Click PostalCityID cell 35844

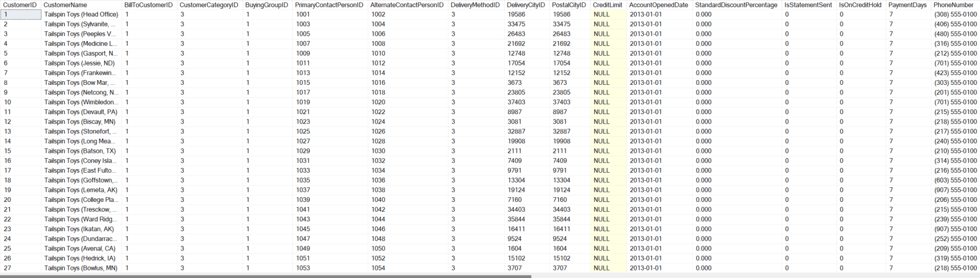click(570, 219)
